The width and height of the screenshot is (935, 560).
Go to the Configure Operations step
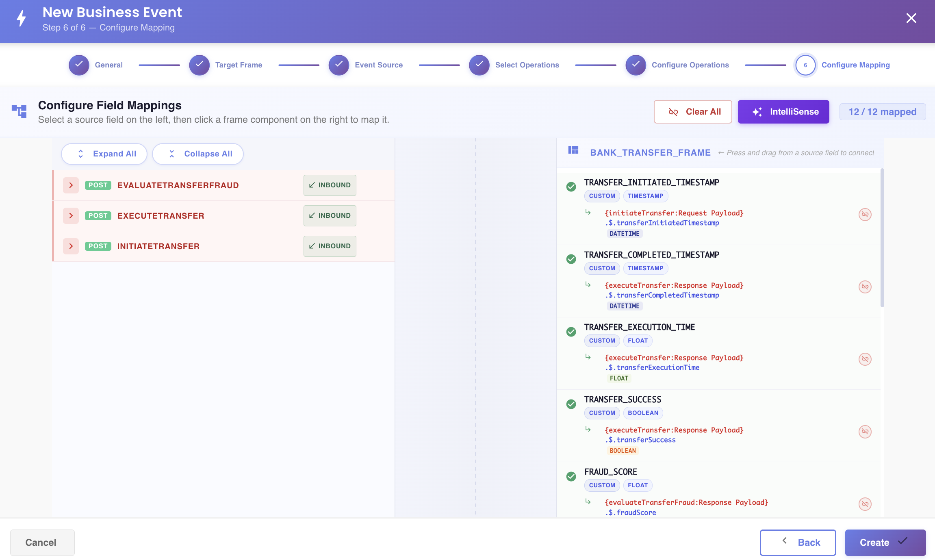click(677, 65)
